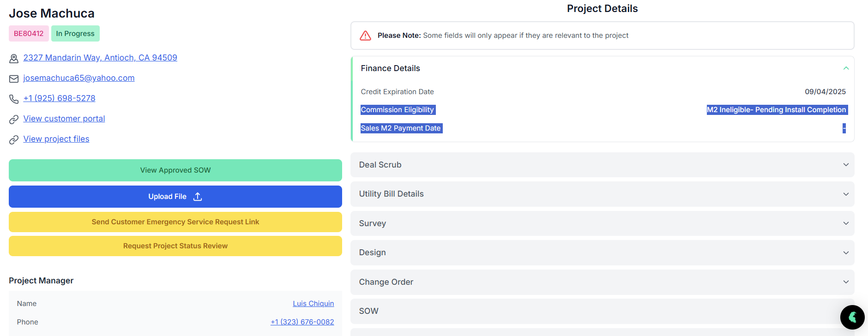
Task: Click View Approved SOW button
Action: click(175, 170)
